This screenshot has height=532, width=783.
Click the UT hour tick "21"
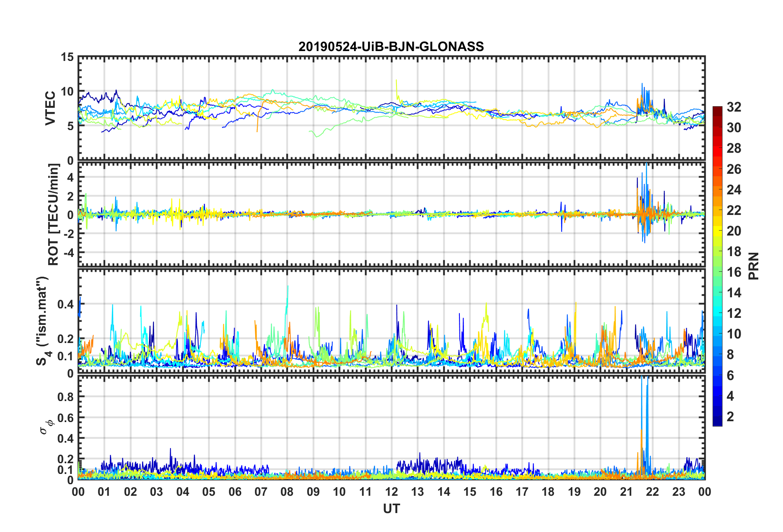pyautogui.click(x=627, y=492)
